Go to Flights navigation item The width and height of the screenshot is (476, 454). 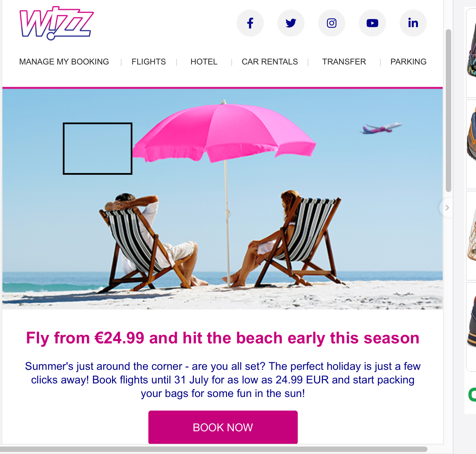(x=149, y=62)
